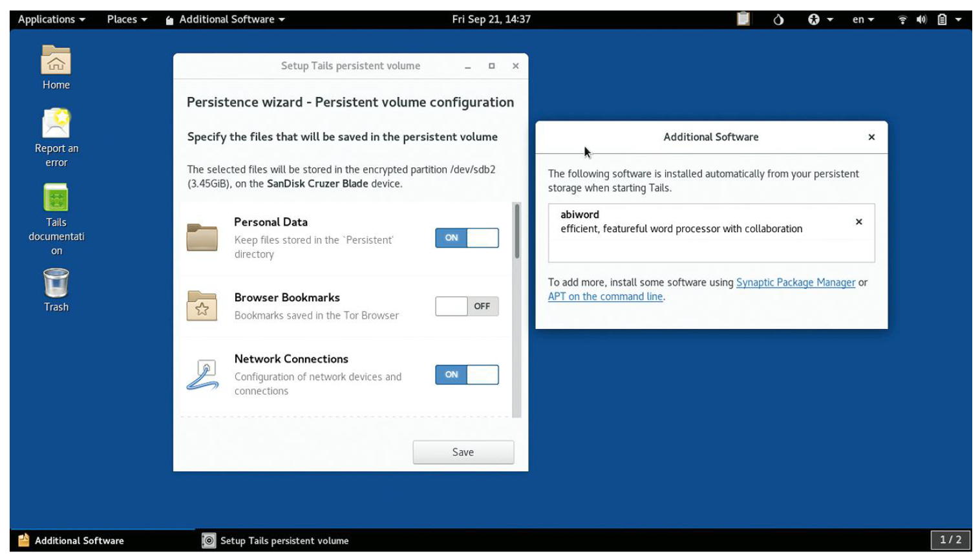Open the Trash desktop icon
This screenshot has width=980, height=558.
click(x=56, y=283)
